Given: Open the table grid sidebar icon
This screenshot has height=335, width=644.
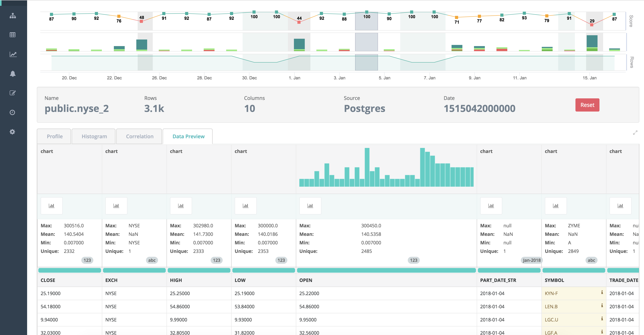Looking at the screenshot, I should coord(13,35).
